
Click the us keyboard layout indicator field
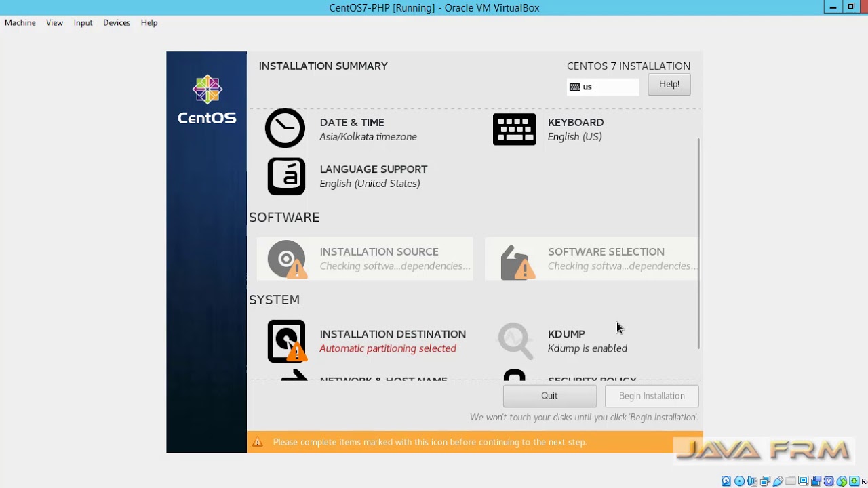[603, 87]
